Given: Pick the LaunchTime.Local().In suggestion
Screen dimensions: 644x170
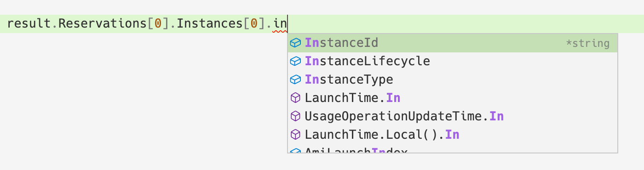Looking at the screenshot, I should tap(453, 135).
